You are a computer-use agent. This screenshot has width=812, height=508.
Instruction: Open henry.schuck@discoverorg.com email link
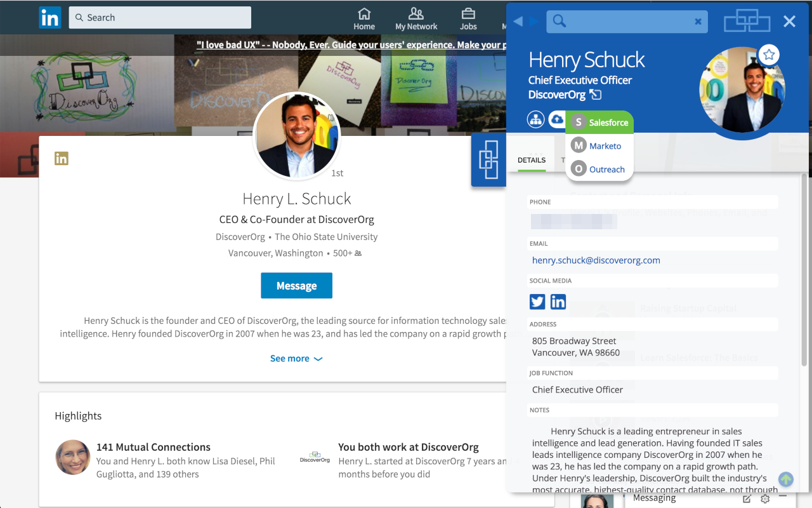(x=596, y=260)
